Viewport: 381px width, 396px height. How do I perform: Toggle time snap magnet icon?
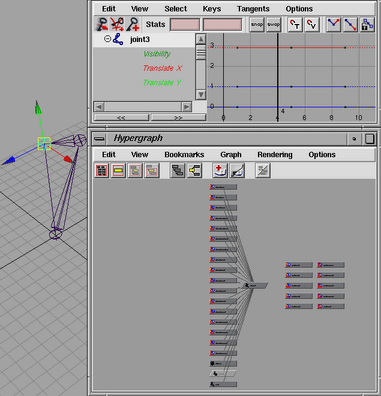pyautogui.click(x=295, y=25)
